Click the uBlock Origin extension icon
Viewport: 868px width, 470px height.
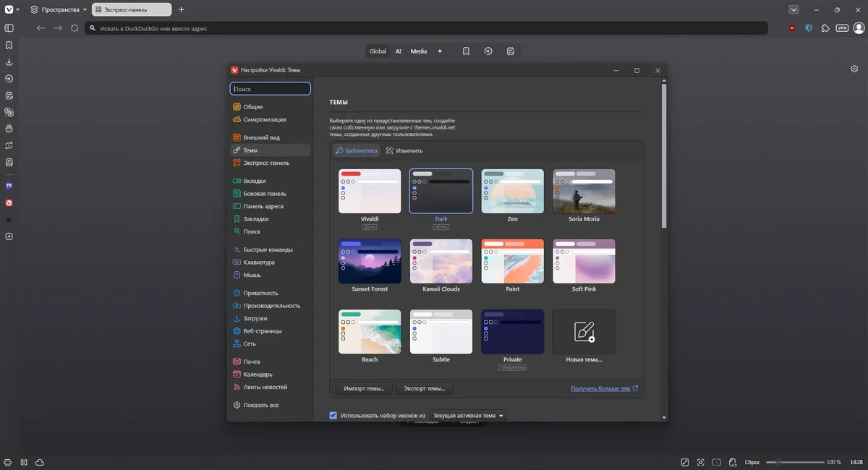[x=792, y=28]
